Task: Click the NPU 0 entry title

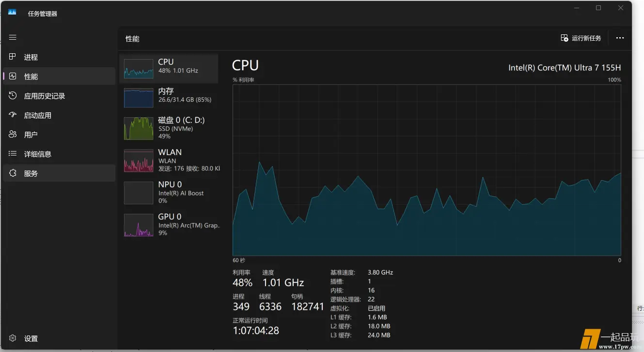Action: tap(170, 184)
